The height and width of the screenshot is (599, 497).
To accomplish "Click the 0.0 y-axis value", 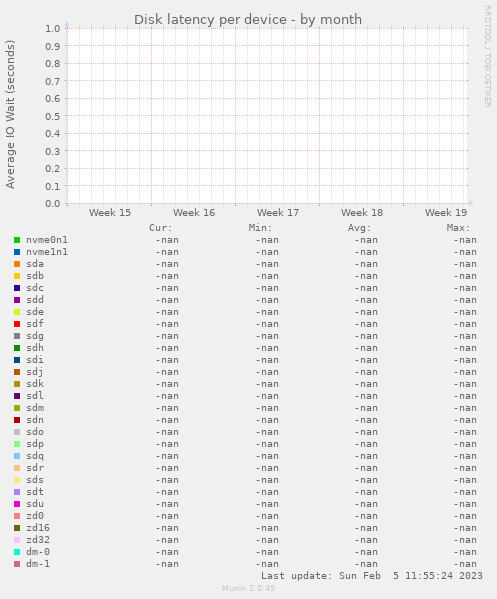I will point(53,204).
